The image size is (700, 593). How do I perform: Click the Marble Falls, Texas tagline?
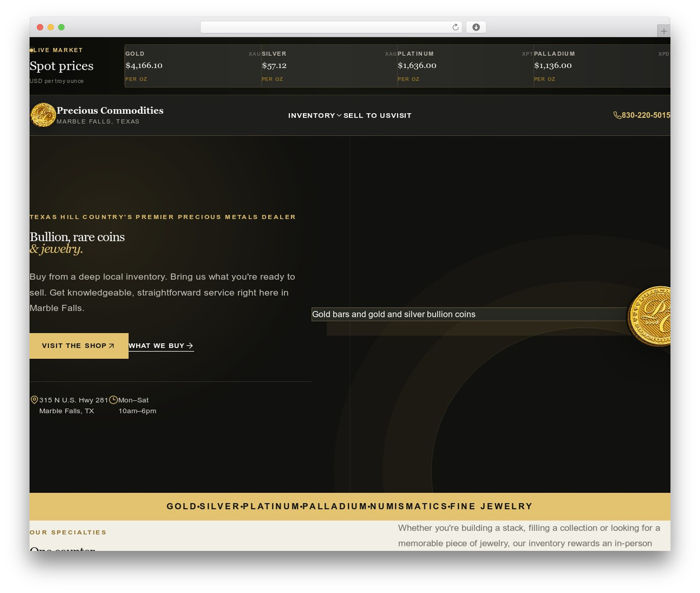(98, 121)
